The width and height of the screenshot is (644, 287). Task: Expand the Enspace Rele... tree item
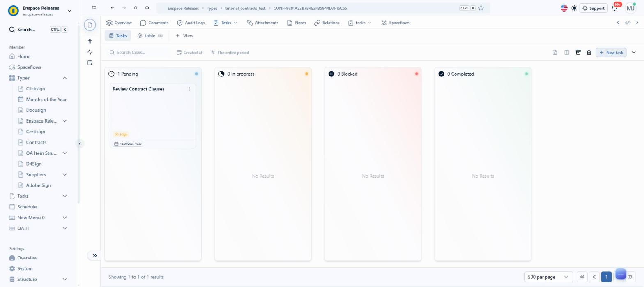[64, 121]
